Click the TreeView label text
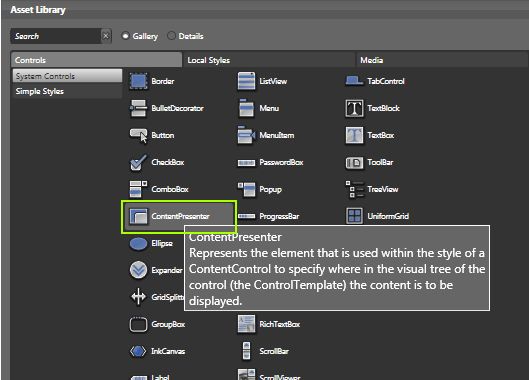Screen dimensions: 529x380 pyautogui.click(x=383, y=189)
